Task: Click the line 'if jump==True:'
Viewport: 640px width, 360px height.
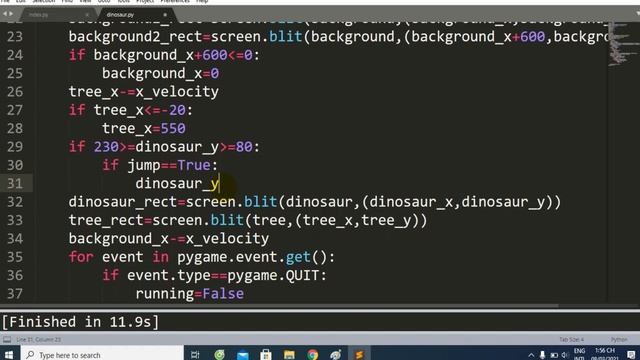Action: click(160, 165)
